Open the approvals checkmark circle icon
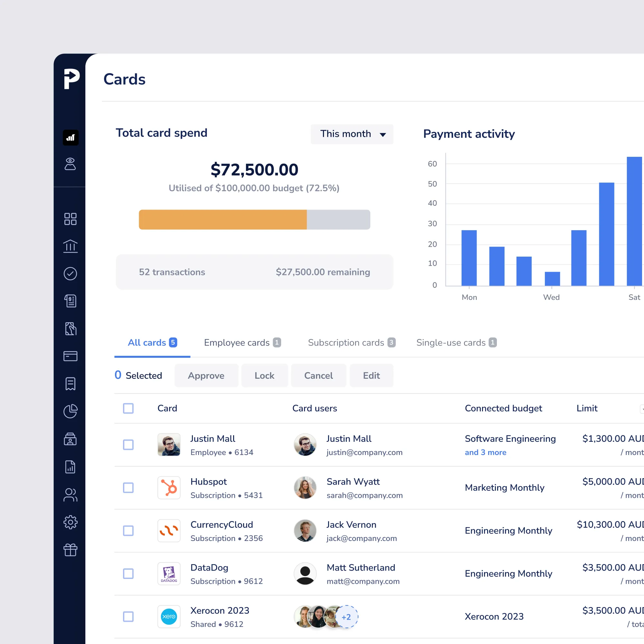The height and width of the screenshot is (644, 644). (x=70, y=274)
